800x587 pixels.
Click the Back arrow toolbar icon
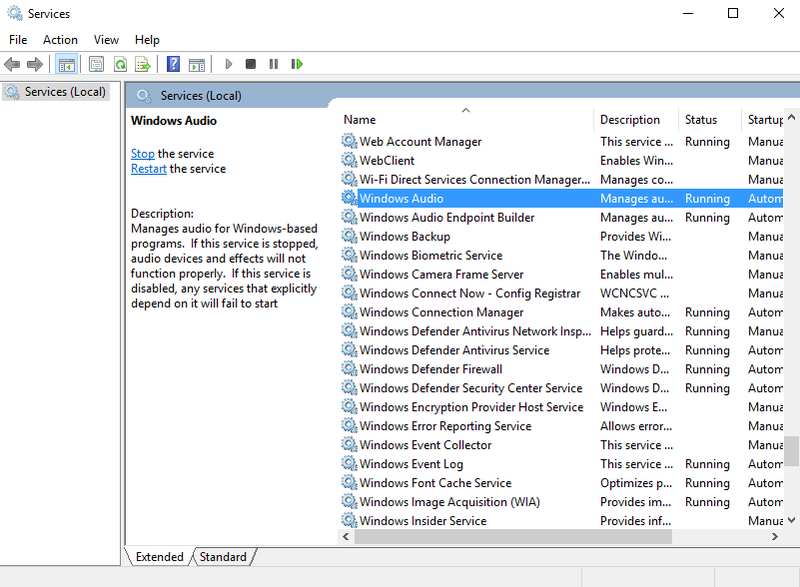(12, 64)
